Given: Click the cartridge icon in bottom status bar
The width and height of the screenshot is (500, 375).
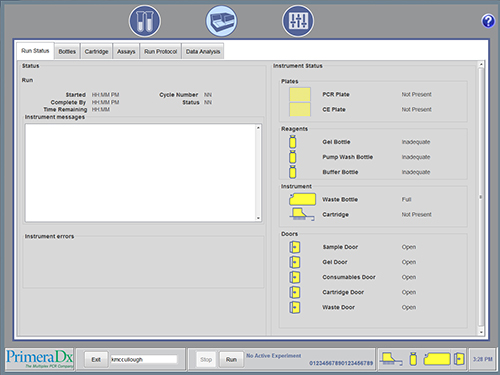Looking at the screenshot, I should pos(392,359).
